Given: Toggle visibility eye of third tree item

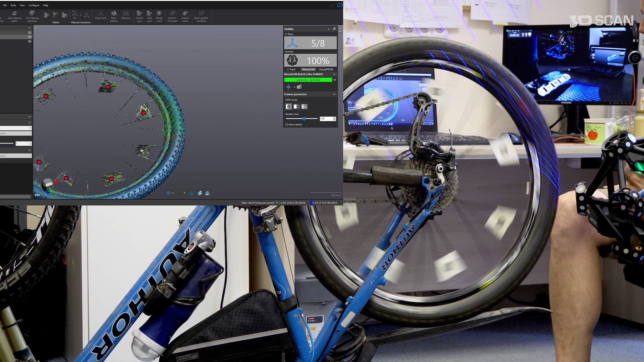Looking at the screenshot, I should point(30,41).
